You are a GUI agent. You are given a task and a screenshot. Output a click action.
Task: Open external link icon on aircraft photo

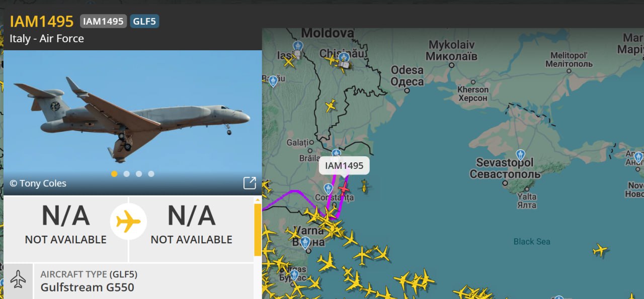[x=250, y=183]
